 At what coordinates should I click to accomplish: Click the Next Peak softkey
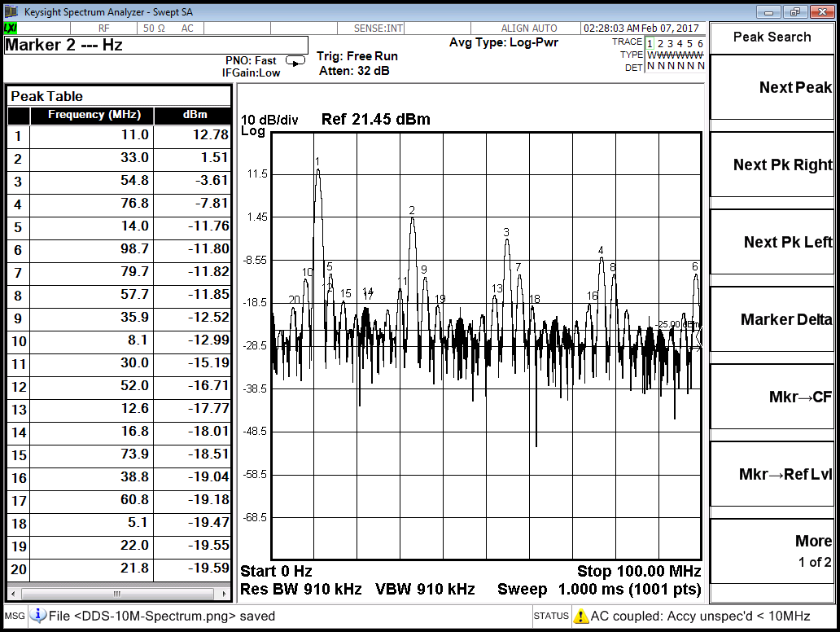click(772, 87)
